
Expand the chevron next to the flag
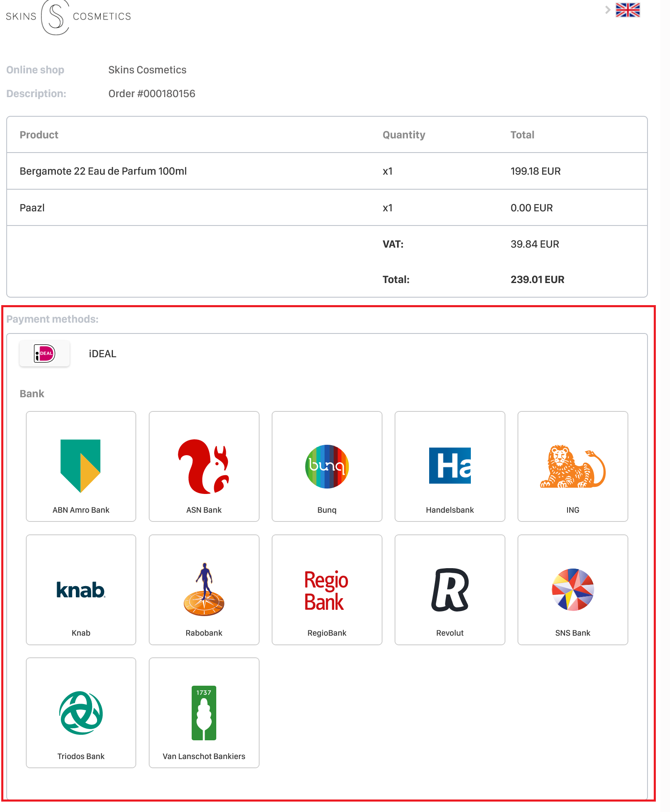tap(607, 10)
